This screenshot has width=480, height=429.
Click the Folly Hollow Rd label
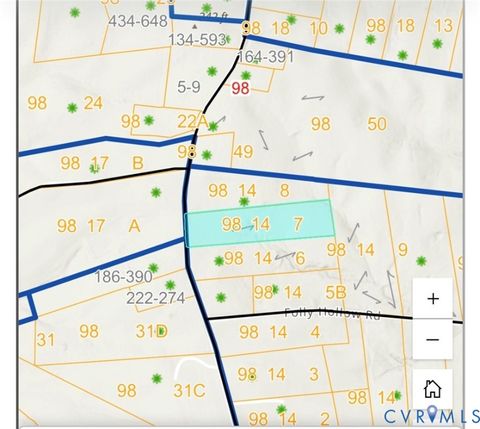[x=332, y=313]
